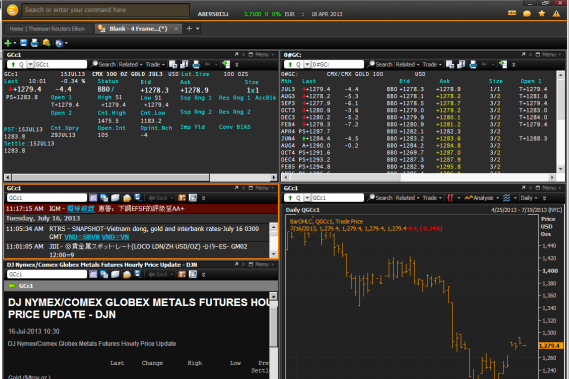The width and height of the screenshot is (569, 379).
Task: Switch to Home Thomson Reuters Eikon tab
Action: point(47,29)
